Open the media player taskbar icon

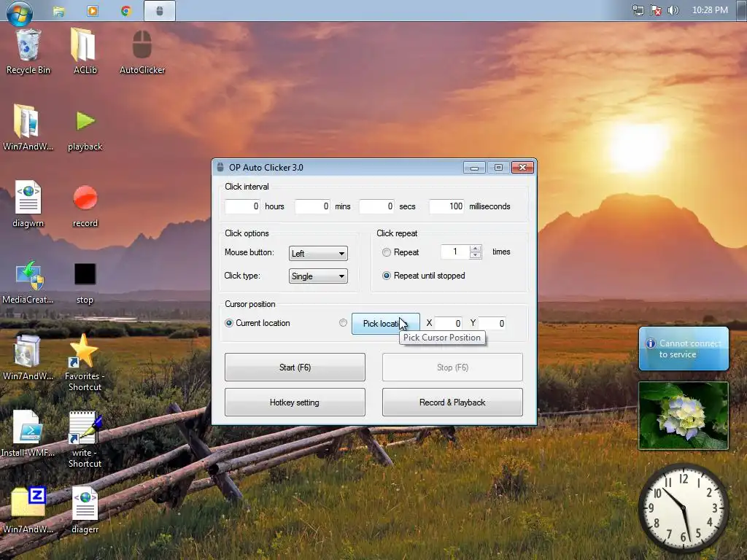(x=93, y=11)
